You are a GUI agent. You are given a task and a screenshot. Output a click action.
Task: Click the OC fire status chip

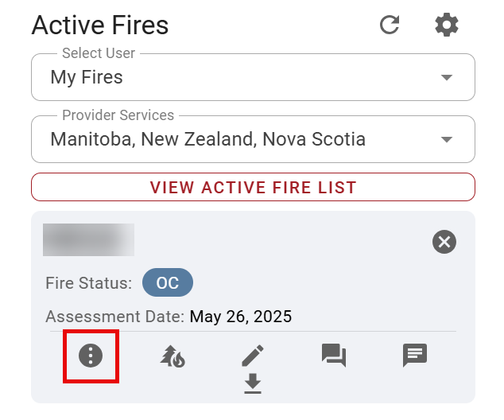(167, 283)
